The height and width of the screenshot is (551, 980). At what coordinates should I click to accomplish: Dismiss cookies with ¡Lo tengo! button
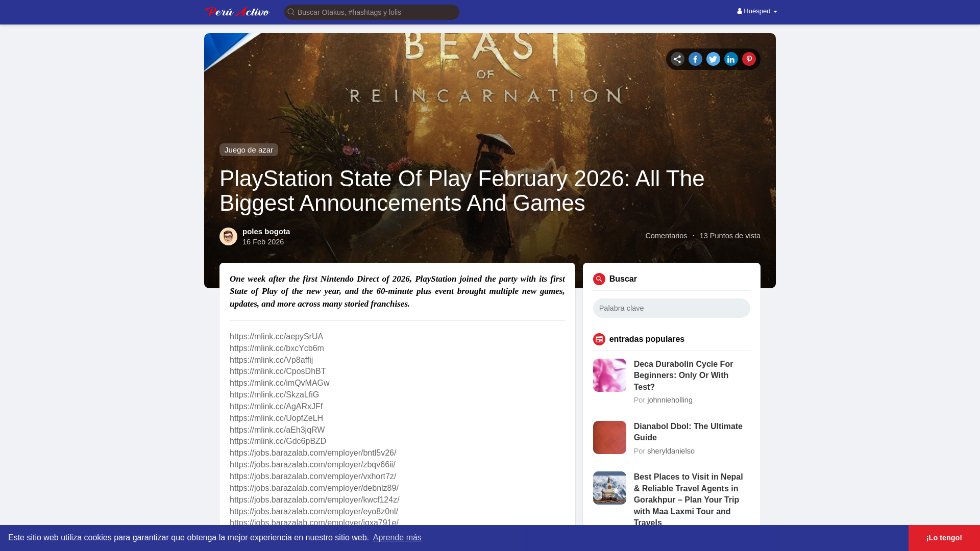coord(944,538)
